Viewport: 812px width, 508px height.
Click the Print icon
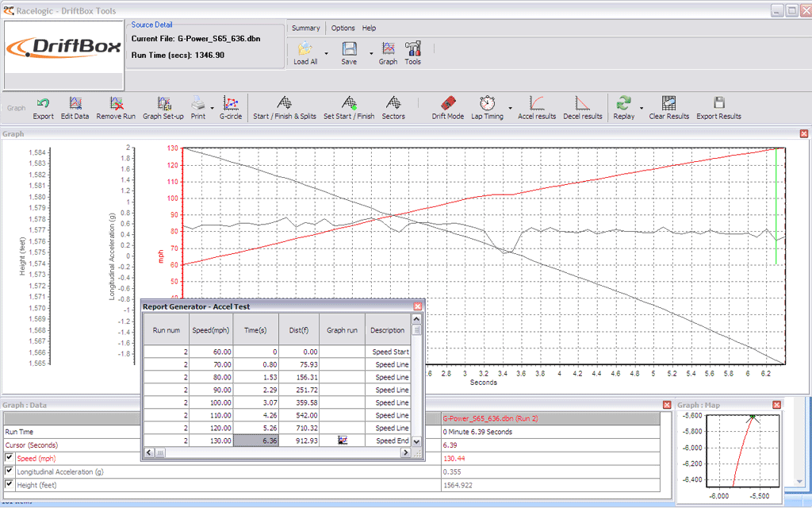[197, 103]
